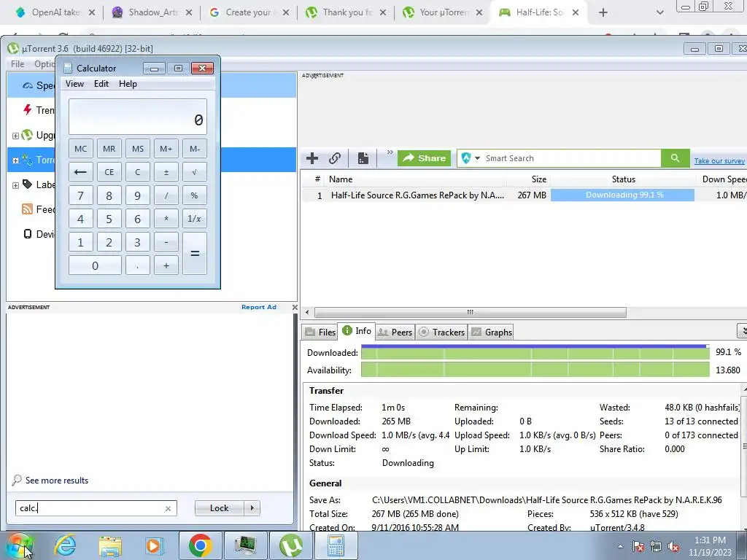Sort torrents by Status column

tap(623, 179)
